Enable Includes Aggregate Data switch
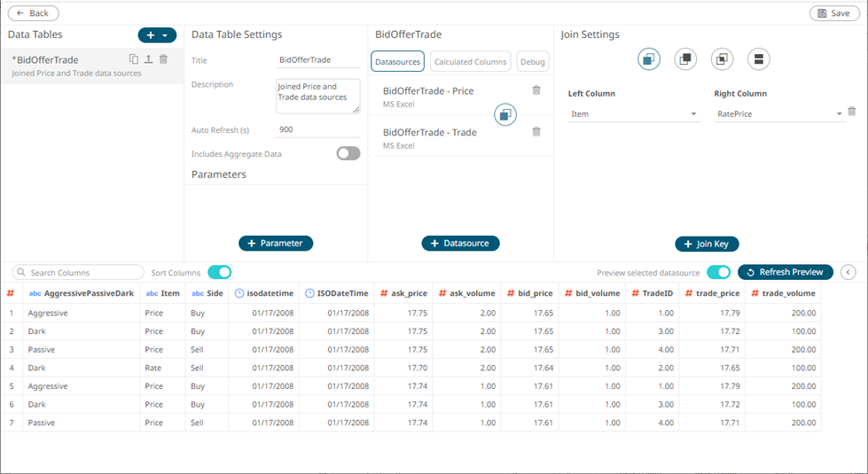 coord(348,153)
